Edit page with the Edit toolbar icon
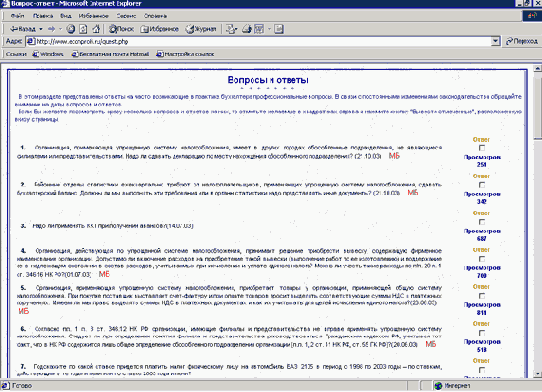 click(259, 29)
